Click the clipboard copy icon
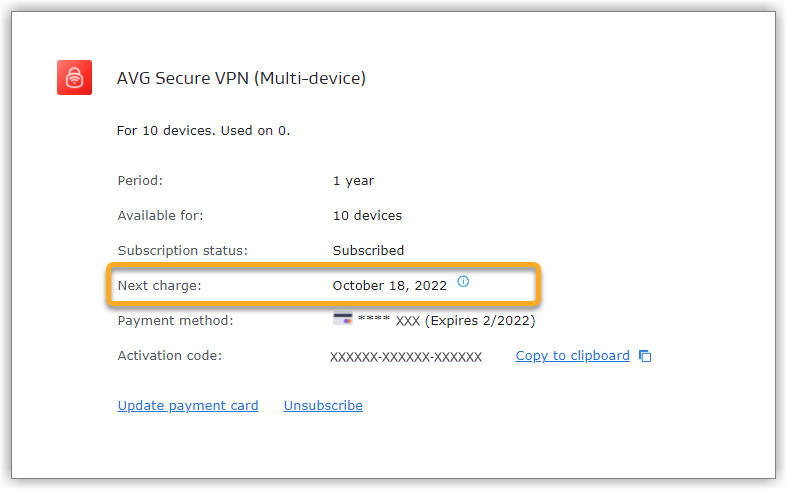The height and width of the screenshot is (490, 787). click(645, 356)
